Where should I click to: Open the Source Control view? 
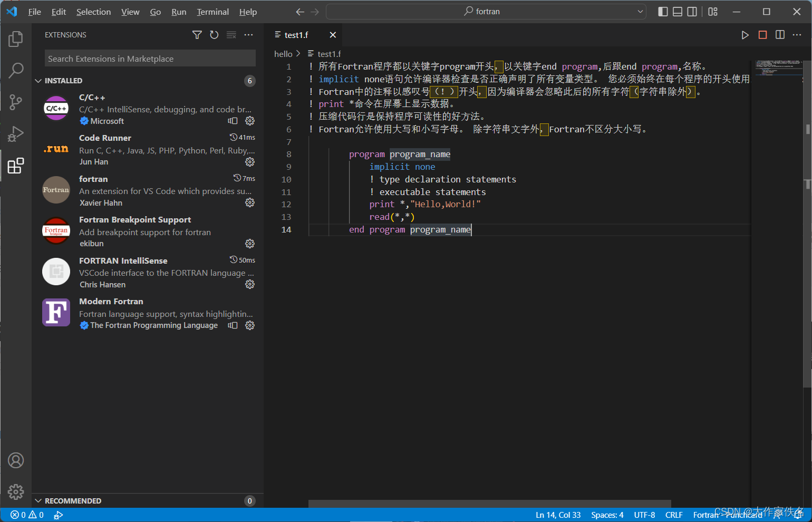[x=16, y=102]
